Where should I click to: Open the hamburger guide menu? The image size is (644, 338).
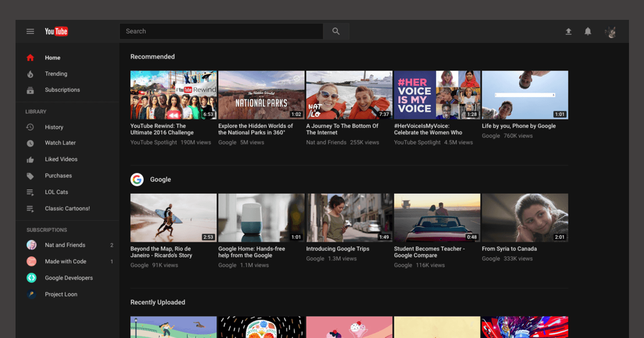pos(30,32)
